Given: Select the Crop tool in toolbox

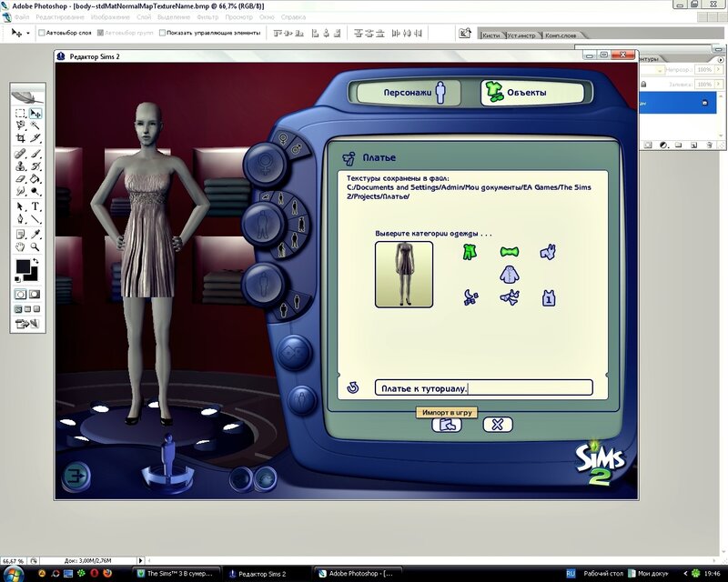Looking at the screenshot, I should coord(20,138).
